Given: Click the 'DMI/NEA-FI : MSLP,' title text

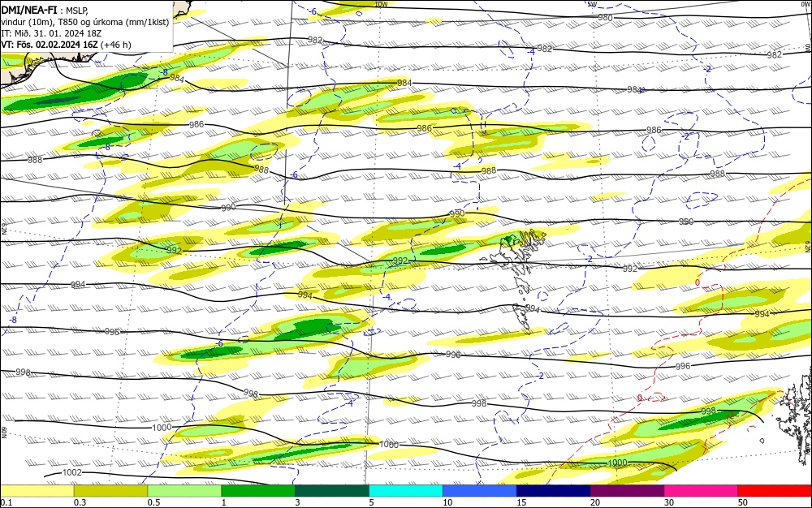Looking at the screenshot, I should [x=45, y=9].
